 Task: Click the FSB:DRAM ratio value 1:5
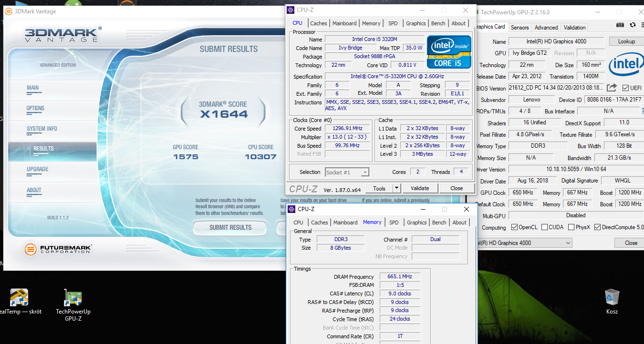400,285
